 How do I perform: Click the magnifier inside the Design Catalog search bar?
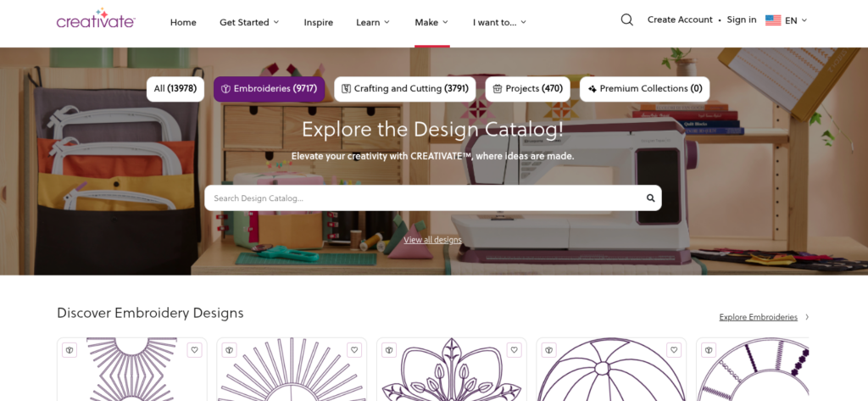click(651, 198)
